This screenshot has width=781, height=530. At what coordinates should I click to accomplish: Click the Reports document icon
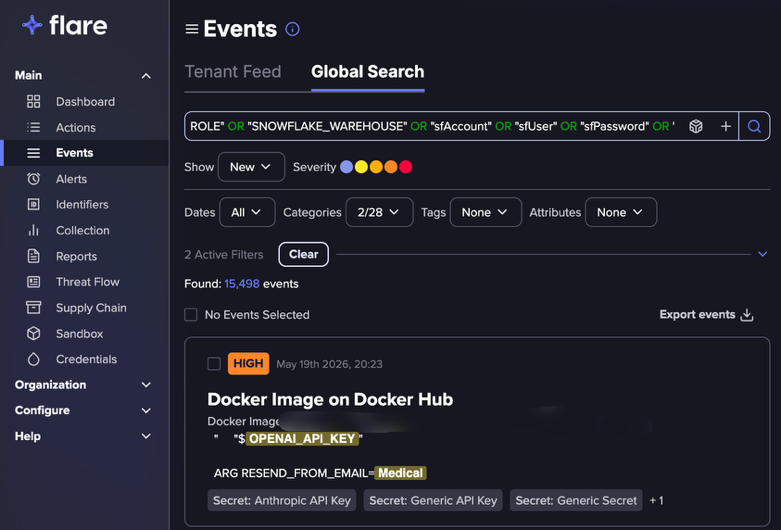[33, 256]
